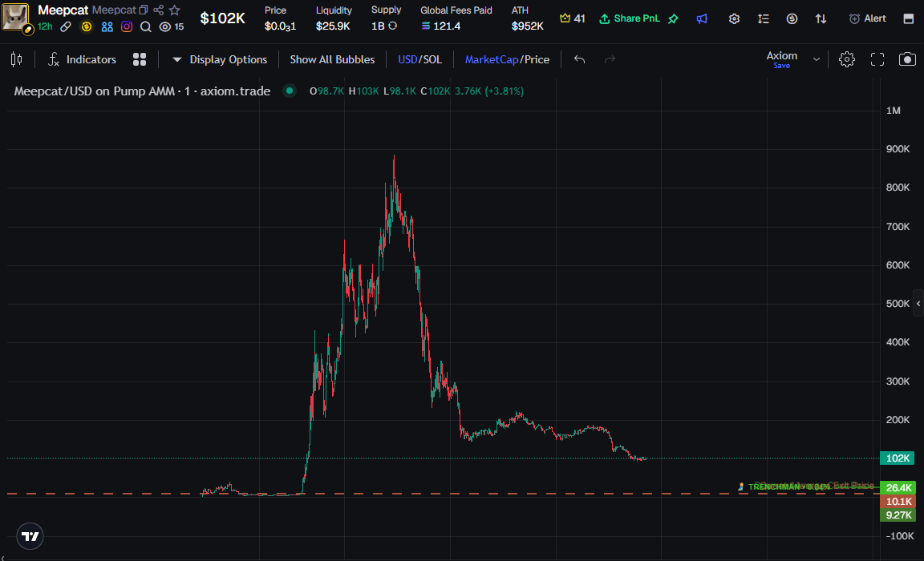This screenshot has width=924, height=561.
Task: Click the red 10.1K price tag
Action: coord(898,502)
